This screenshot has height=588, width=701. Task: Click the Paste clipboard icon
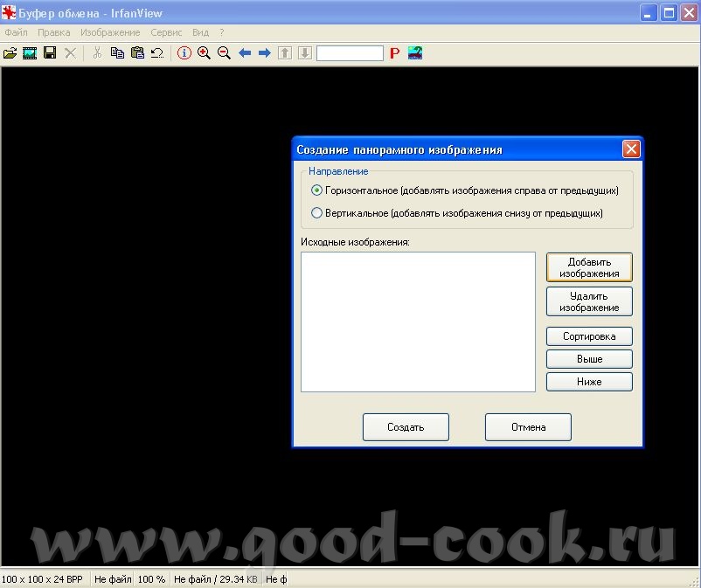click(137, 53)
